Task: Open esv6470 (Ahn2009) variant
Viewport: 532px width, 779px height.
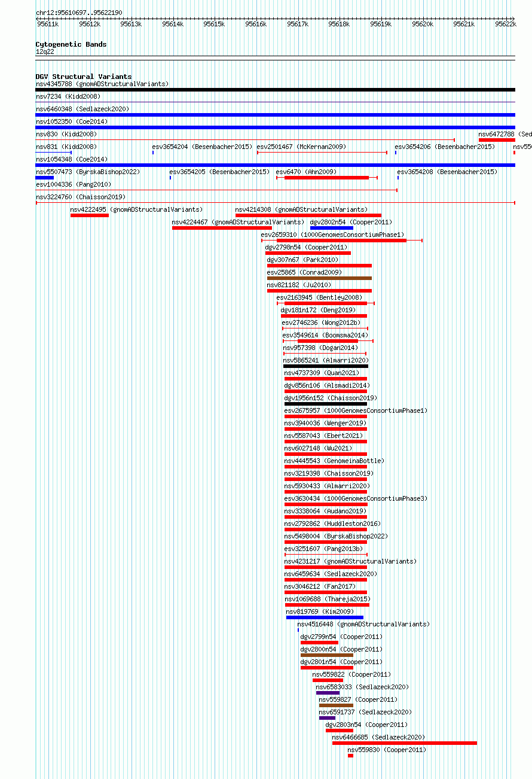Action: (307, 172)
